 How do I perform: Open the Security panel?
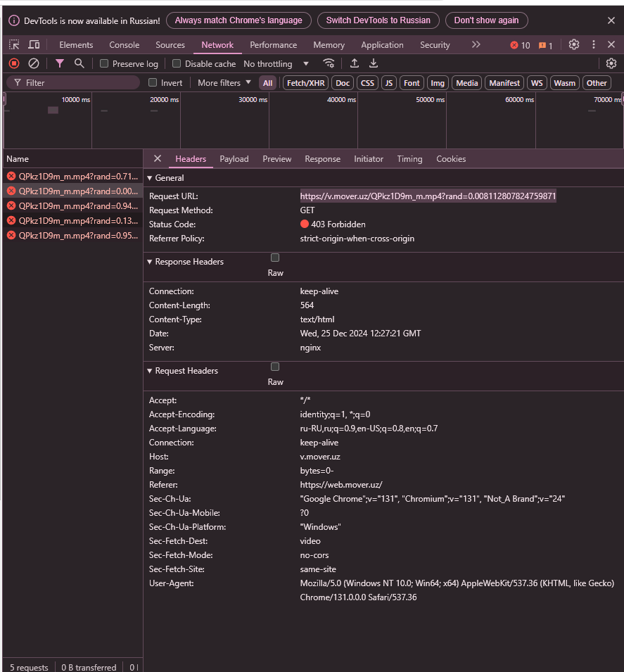pyautogui.click(x=435, y=45)
